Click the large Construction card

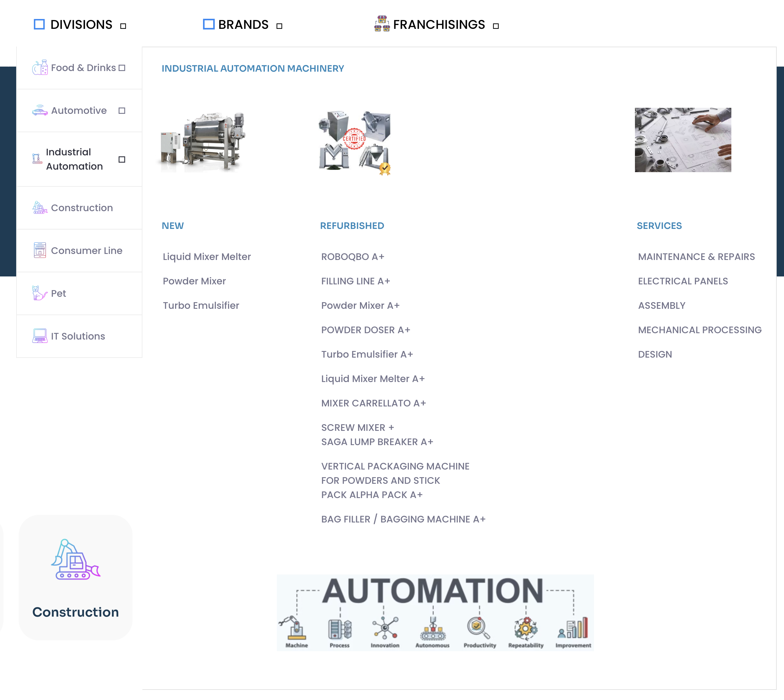76,577
